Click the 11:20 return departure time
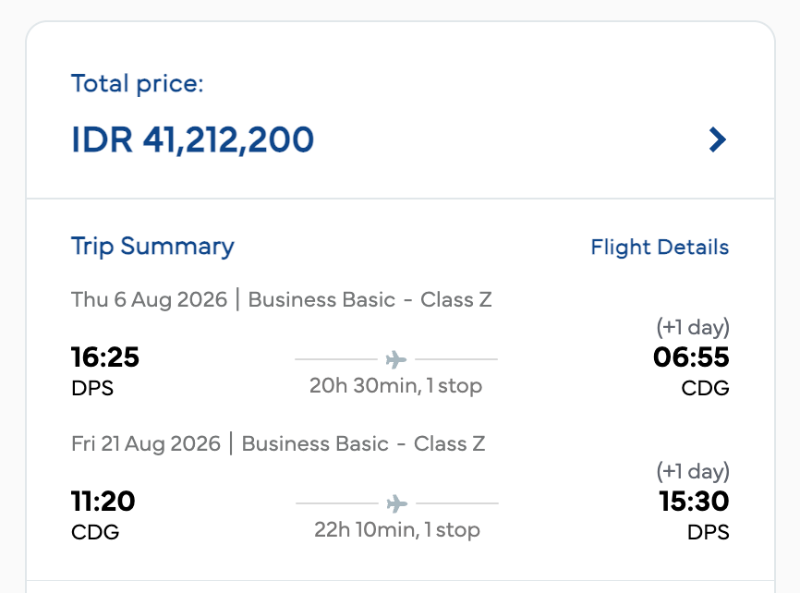800x593 pixels. pyautogui.click(x=103, y=501)
